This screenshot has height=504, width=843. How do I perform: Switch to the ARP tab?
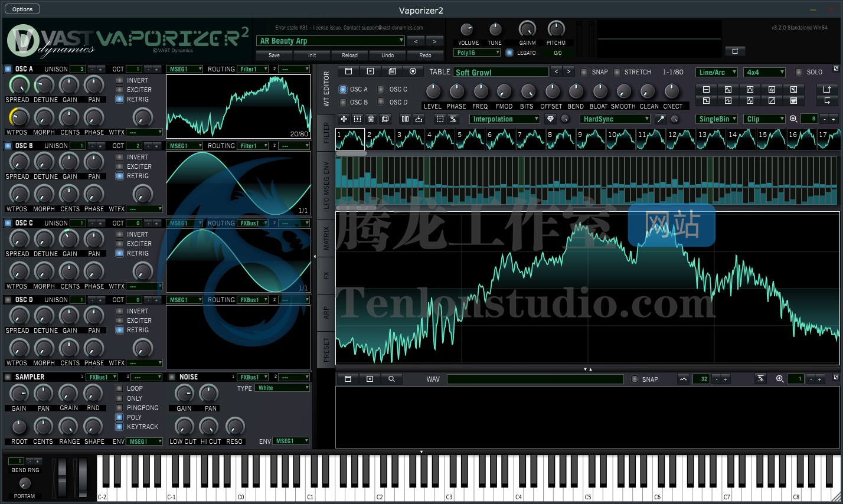(326, 312)
